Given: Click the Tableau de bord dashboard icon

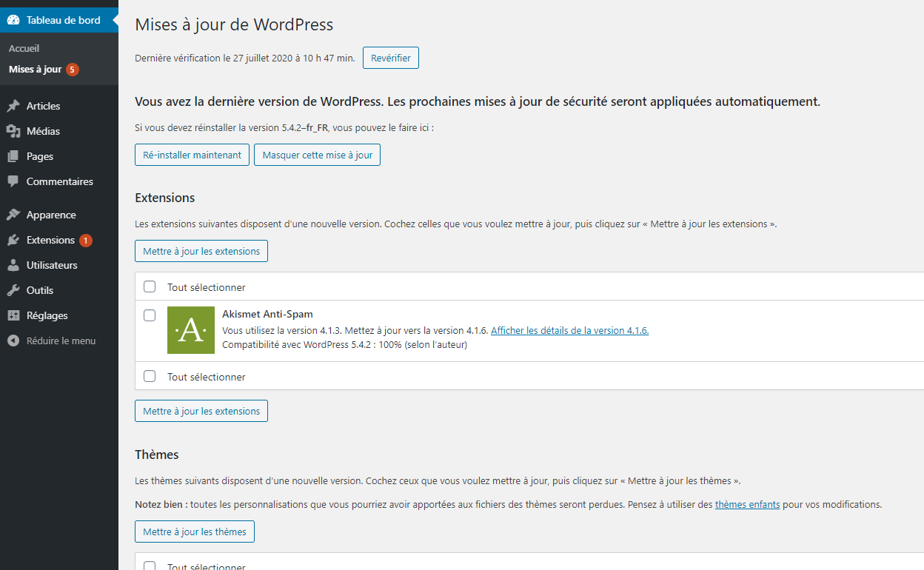Looking at the screenshot, I should coord(13,20).
